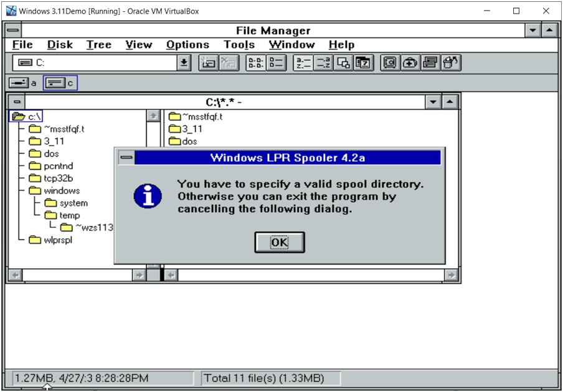Select 3_11 folder in file list pane
This screenshot has height=392, width=563.
[186, 129]
